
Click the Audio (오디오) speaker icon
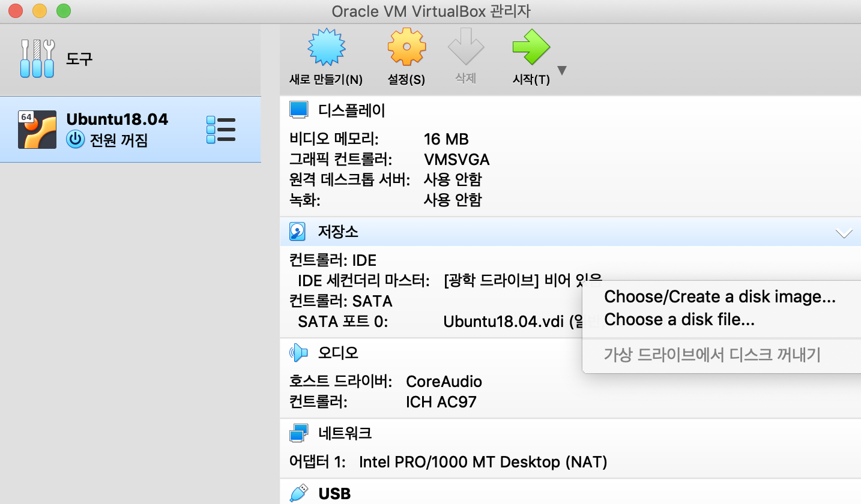(x=298, y=353)
